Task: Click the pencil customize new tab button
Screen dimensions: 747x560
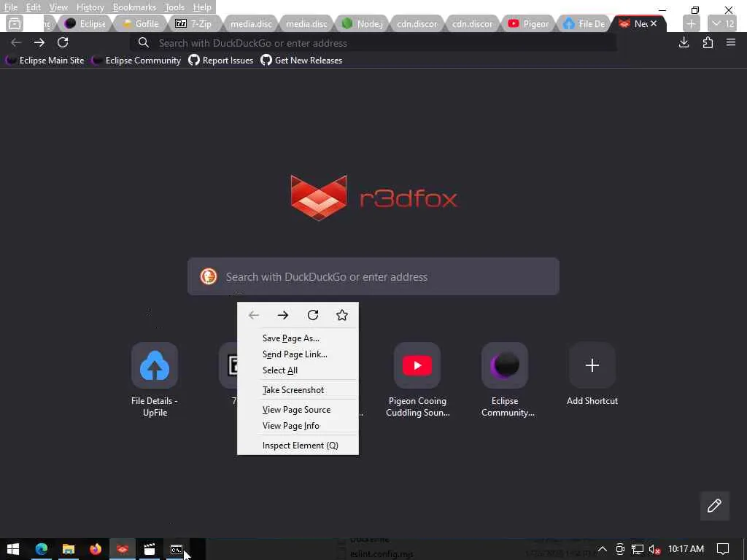Action: coord(714,506)
